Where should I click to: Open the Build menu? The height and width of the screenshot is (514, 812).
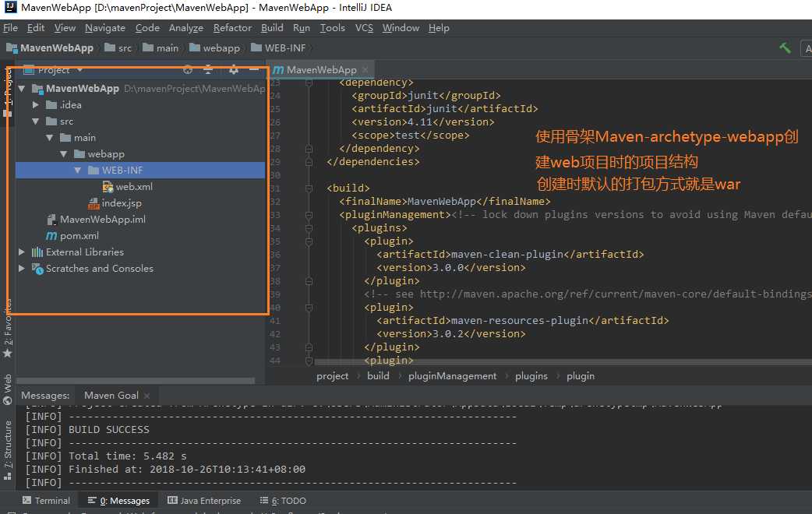tap(272, 28)
